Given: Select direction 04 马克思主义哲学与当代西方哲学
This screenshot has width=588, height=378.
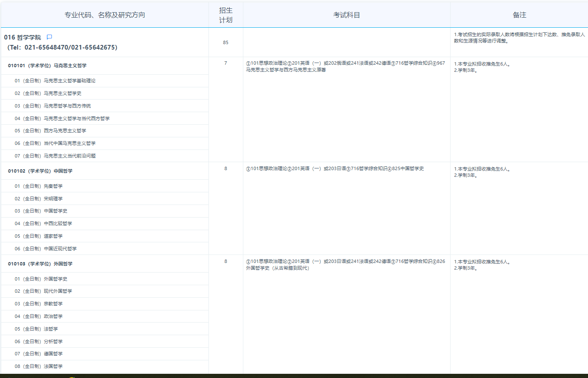Looking at the screenshot, I should pyautogui.click(x=62, y=118).
